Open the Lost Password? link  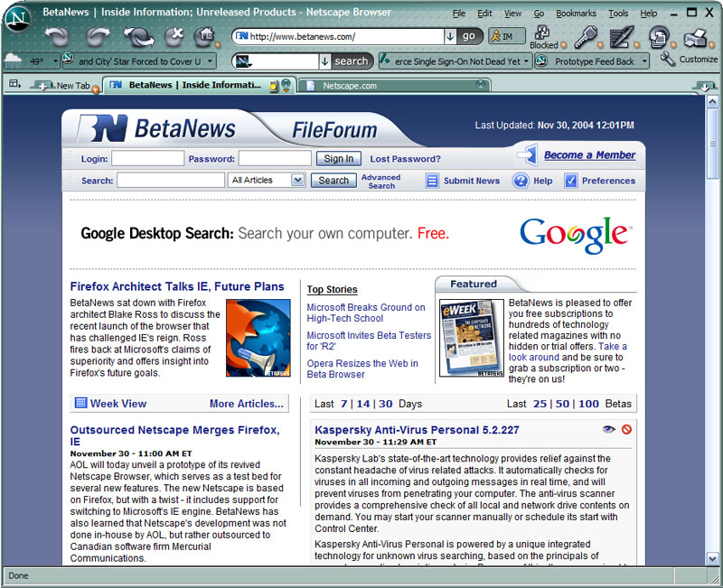pos(405,159)
